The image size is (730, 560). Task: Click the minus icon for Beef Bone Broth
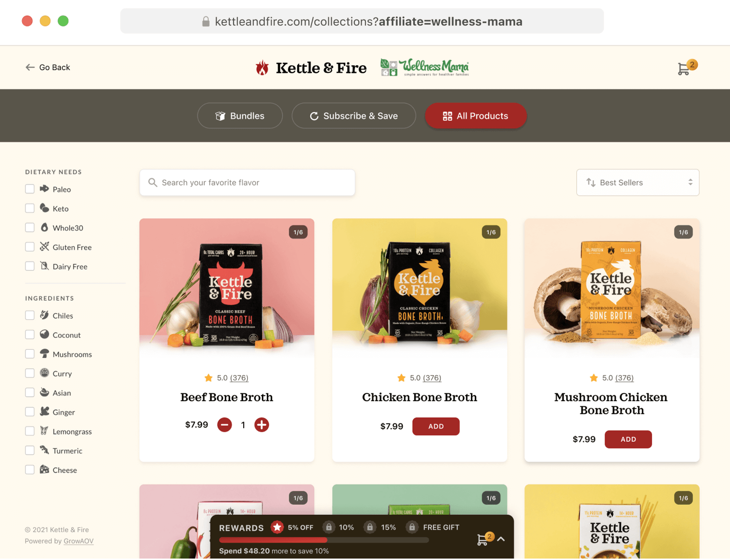pos(224,425)
